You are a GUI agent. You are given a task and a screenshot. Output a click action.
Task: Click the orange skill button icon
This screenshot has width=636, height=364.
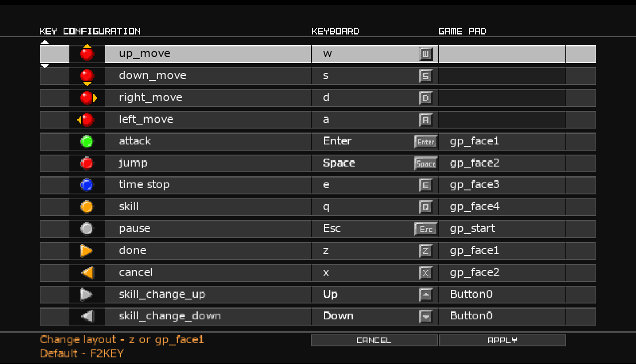pyautogui.click(x=87, y=207)
